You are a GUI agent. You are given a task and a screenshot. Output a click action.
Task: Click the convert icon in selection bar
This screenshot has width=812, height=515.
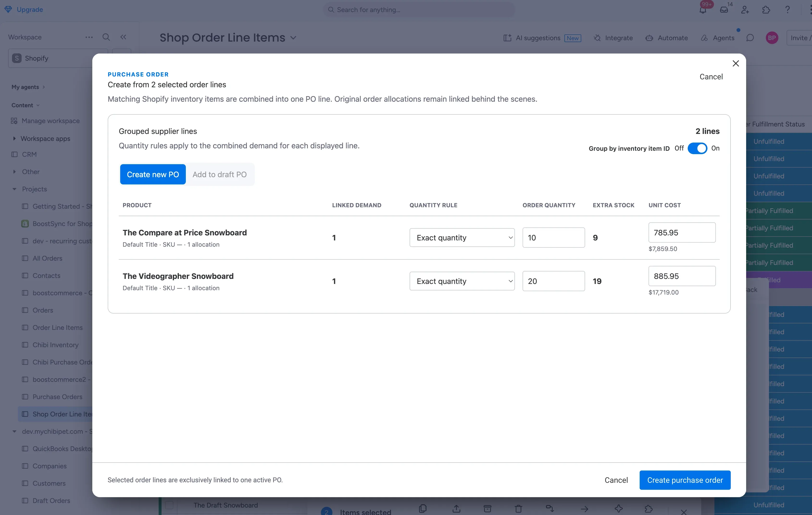click(550, 508)
